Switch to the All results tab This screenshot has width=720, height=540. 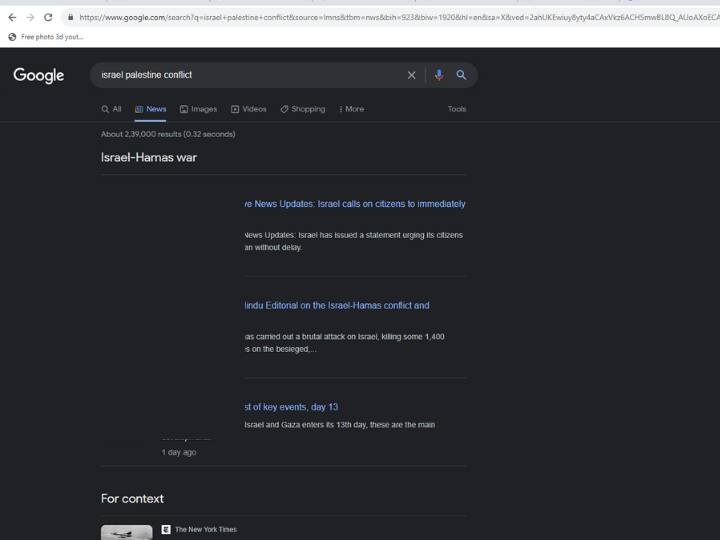coord(112,109)
